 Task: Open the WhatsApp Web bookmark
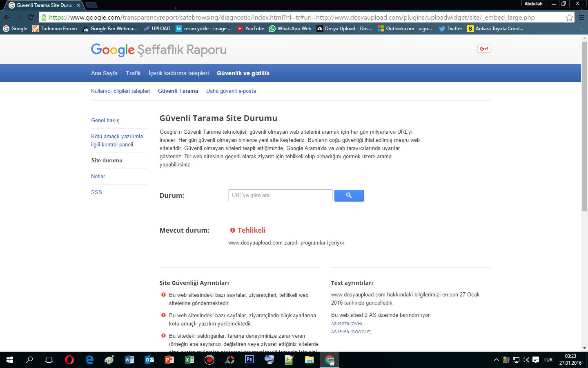(x=290, y=29)
